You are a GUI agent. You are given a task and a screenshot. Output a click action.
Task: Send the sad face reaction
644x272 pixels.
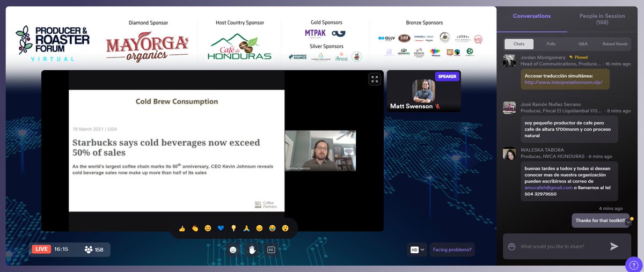click(259, 228)
